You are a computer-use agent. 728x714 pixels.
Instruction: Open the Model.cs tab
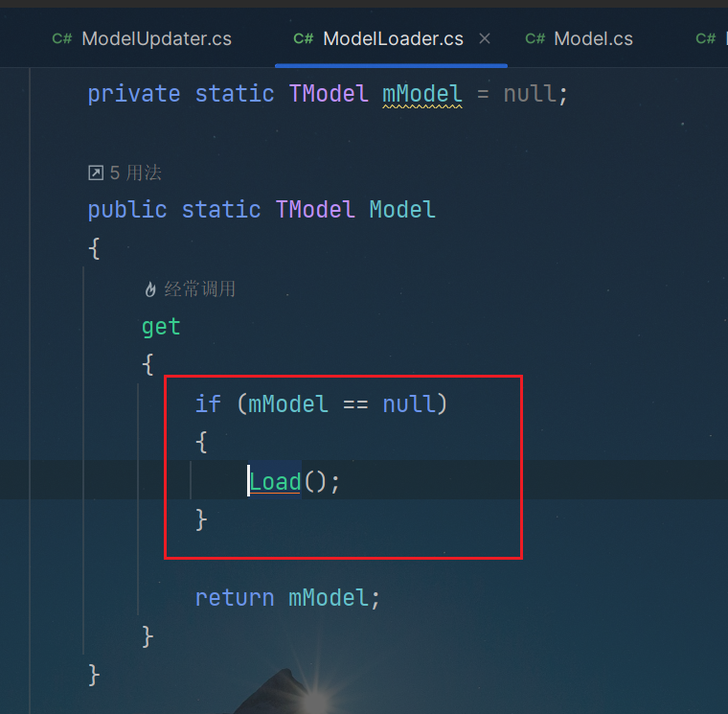[579, 38]
